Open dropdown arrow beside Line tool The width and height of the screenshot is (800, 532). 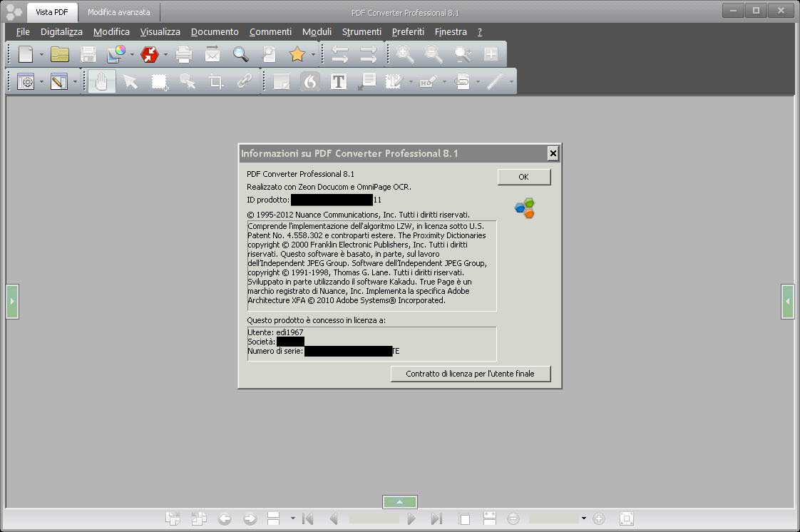511,81
